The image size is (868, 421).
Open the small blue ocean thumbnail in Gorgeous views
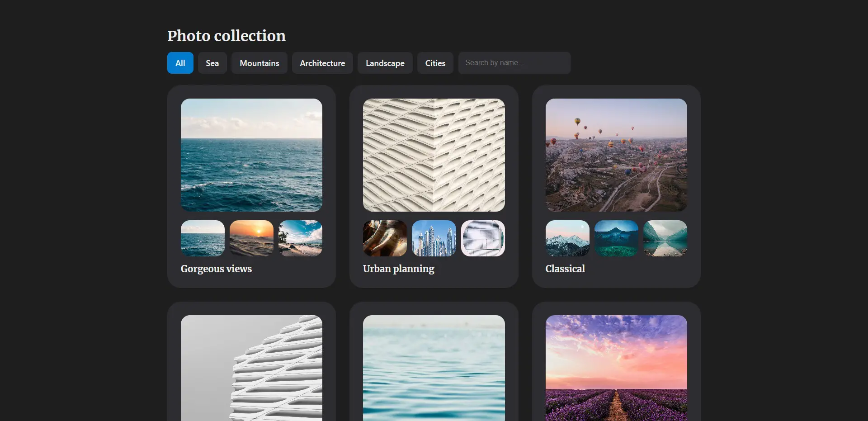203,238
